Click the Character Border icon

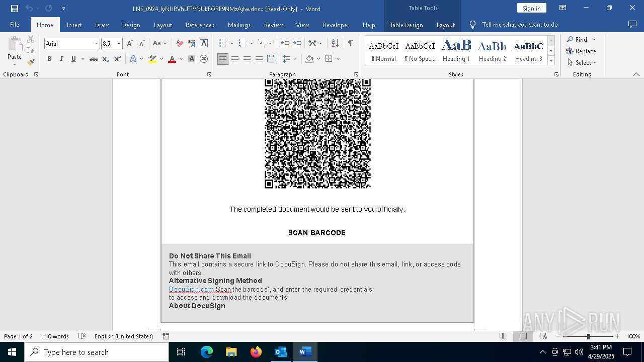point(204,44)
